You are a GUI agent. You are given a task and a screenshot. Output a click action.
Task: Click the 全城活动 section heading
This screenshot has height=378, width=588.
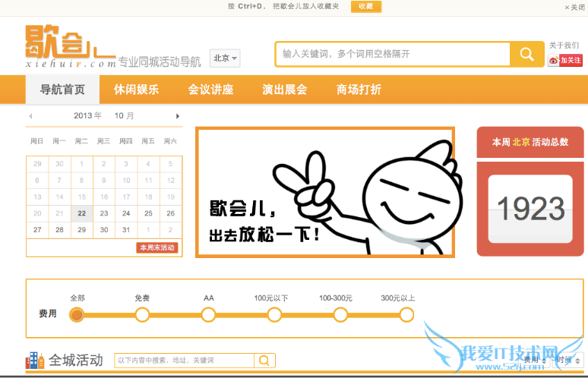click(x=76, y=361)
